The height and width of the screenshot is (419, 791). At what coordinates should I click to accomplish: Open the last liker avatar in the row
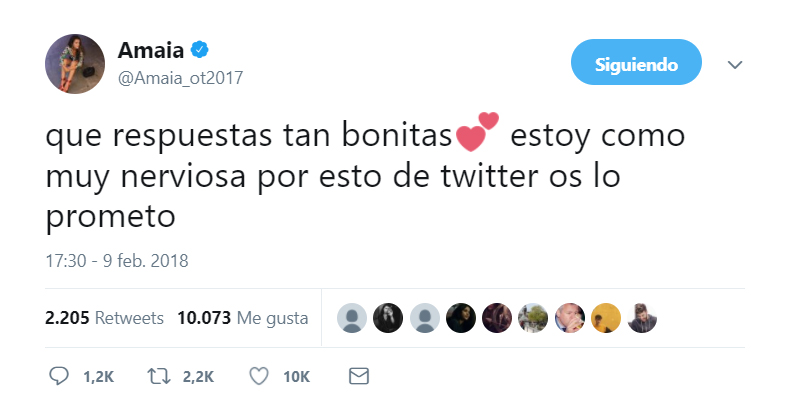[642, 318]
